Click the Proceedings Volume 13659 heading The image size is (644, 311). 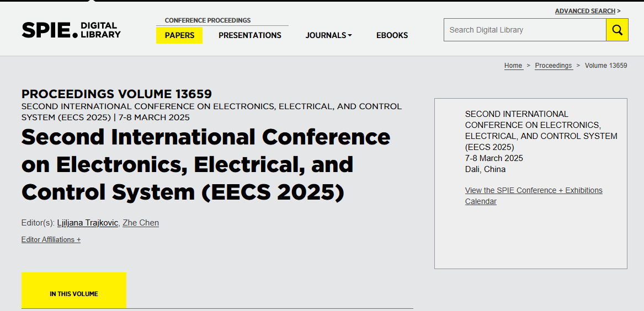116,94
